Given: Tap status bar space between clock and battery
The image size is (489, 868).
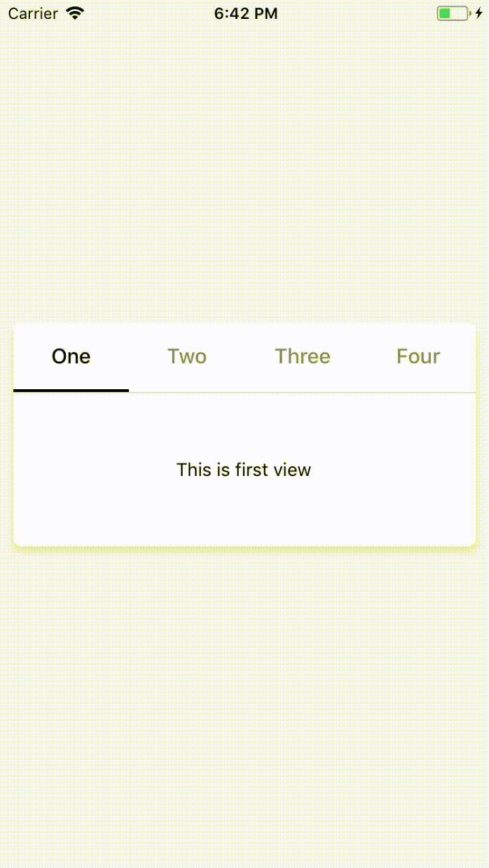Looking at the screenshot, I should pos(357,13).
